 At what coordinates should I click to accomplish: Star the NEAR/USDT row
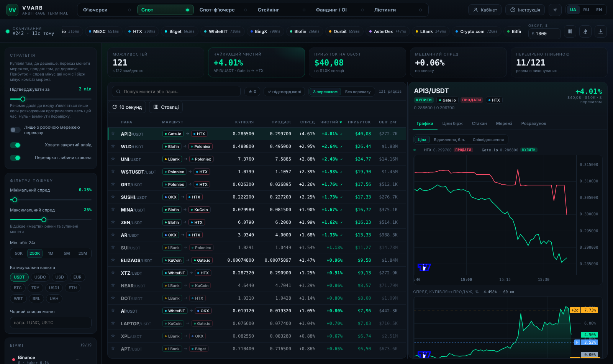click(x=113, y=285)
